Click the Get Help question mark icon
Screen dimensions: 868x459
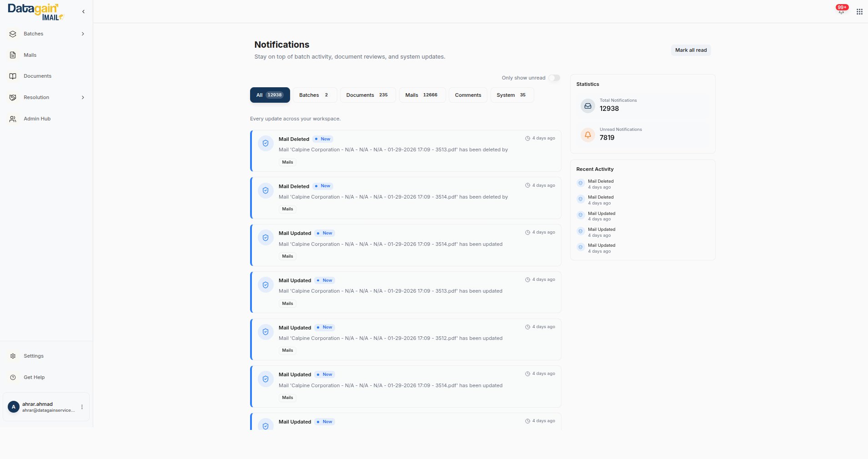[13, 378]
